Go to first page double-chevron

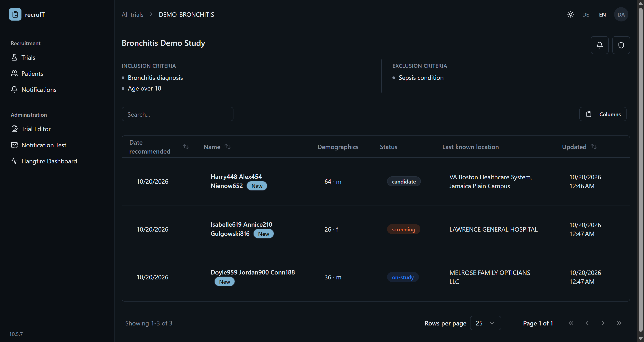pyautogui.click(x=571, y=323)
